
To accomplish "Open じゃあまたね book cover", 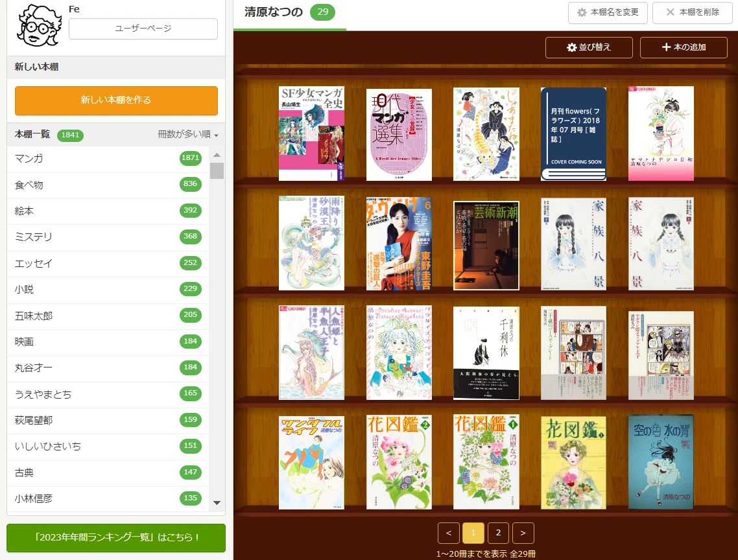I will pyautogui.click(x=486, y=134).
